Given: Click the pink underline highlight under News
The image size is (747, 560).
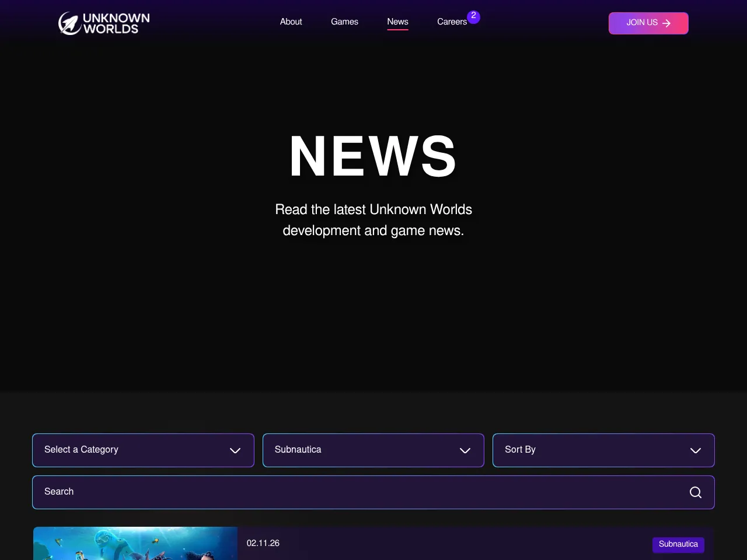Looking at the screenshot, I should [x=397, y=30].
